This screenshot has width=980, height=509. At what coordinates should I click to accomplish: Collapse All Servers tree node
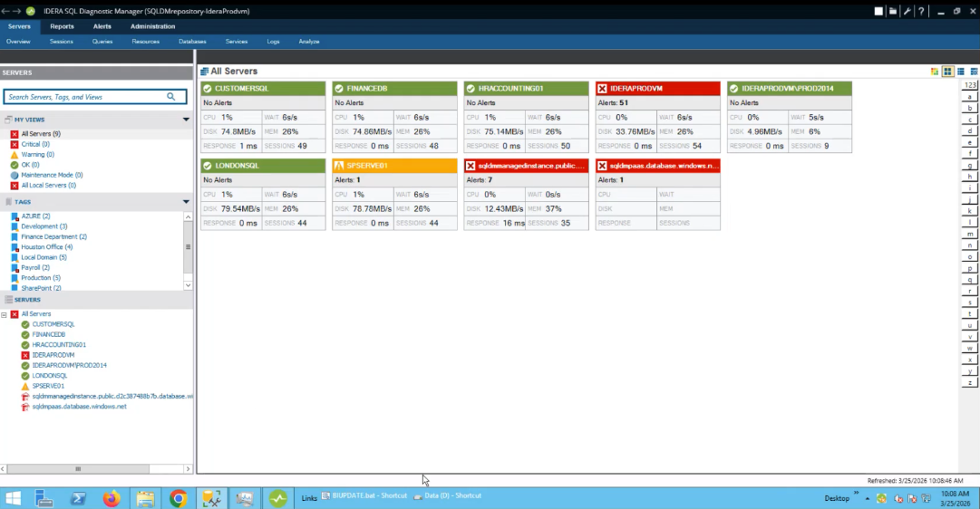[x=4, y=315]
